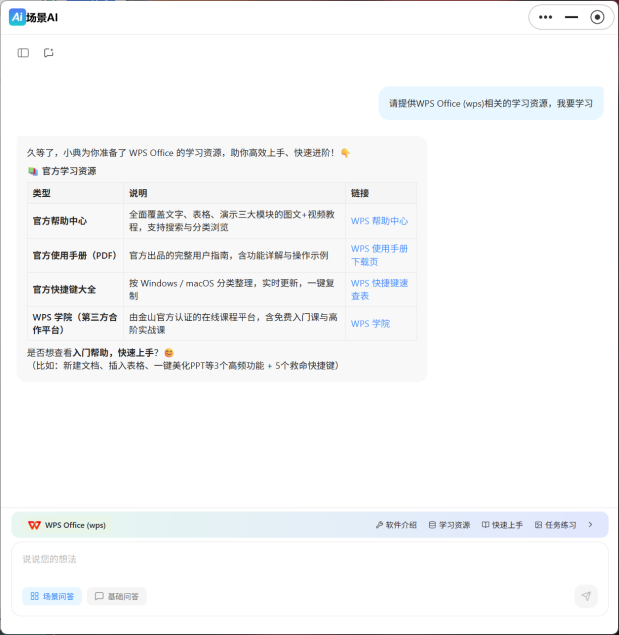This screenshot has width=619, height=635.
Task: Click the greeting line 久等了，小典为你准备了
Action: point(188,153)
